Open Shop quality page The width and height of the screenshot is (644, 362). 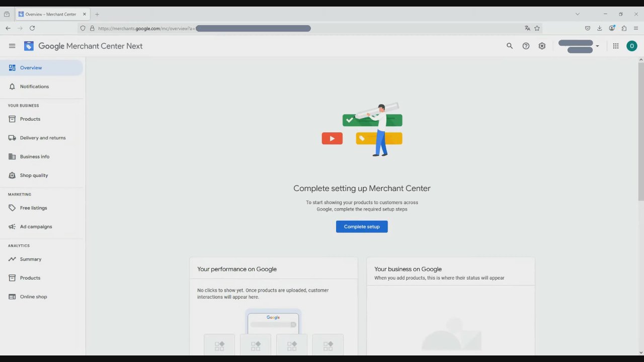point(42,175)
